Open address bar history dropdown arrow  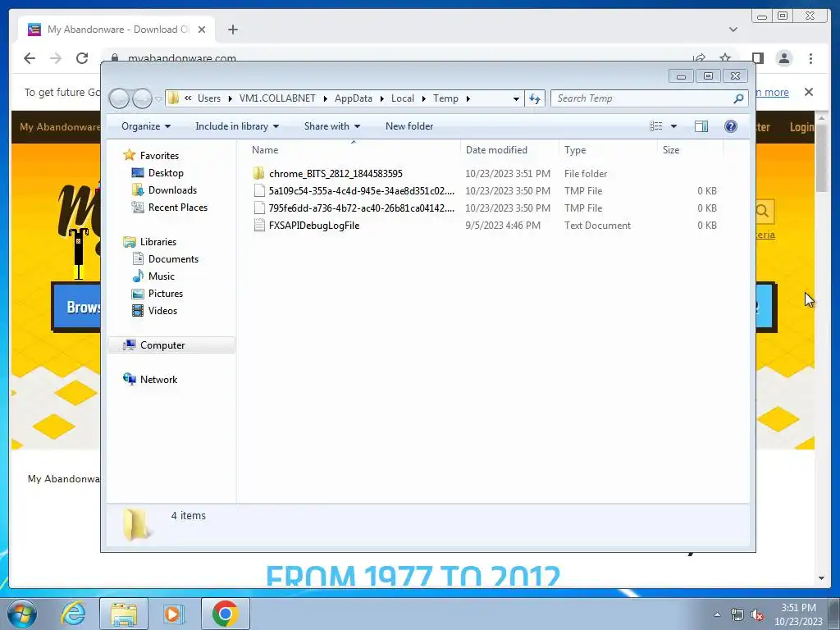[516, 98]
